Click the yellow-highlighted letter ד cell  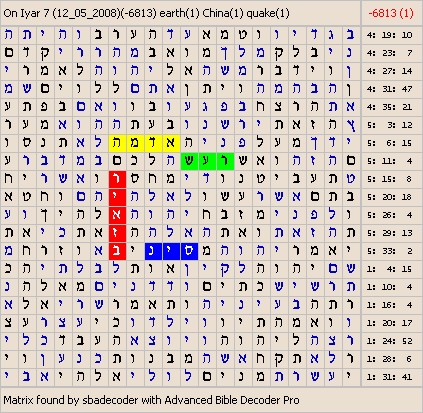[153, 143]
